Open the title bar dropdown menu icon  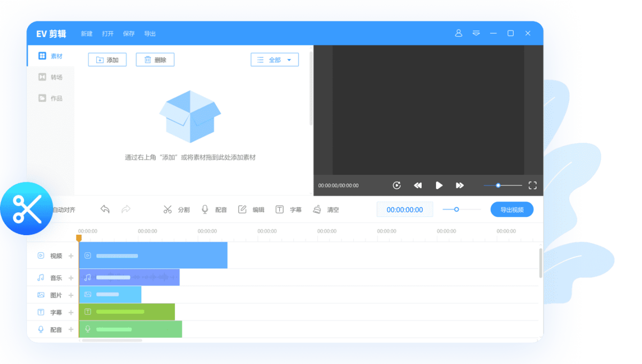(476, 33)
